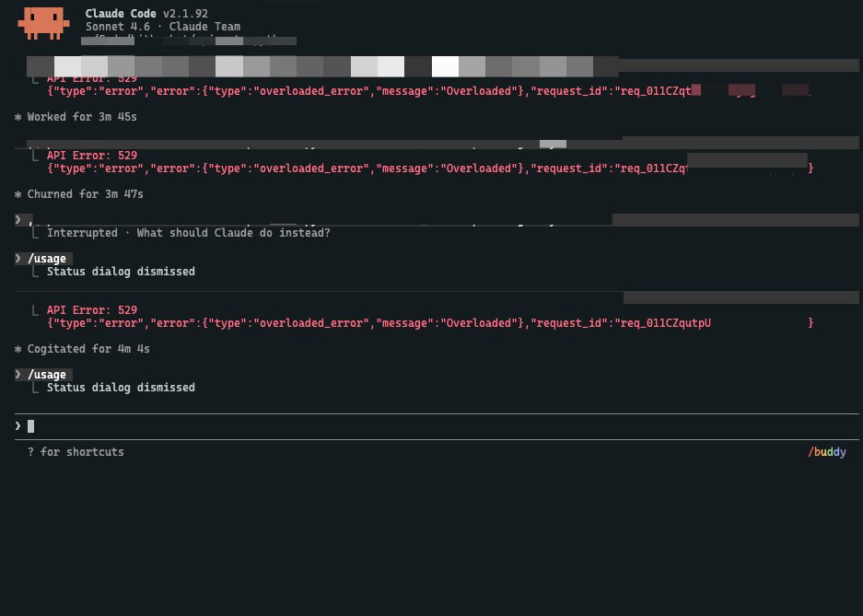Click the asterisk before "Cogitated for 4m 4s"
The height and width of the screenshot is (616, 863).
point(18,349)
